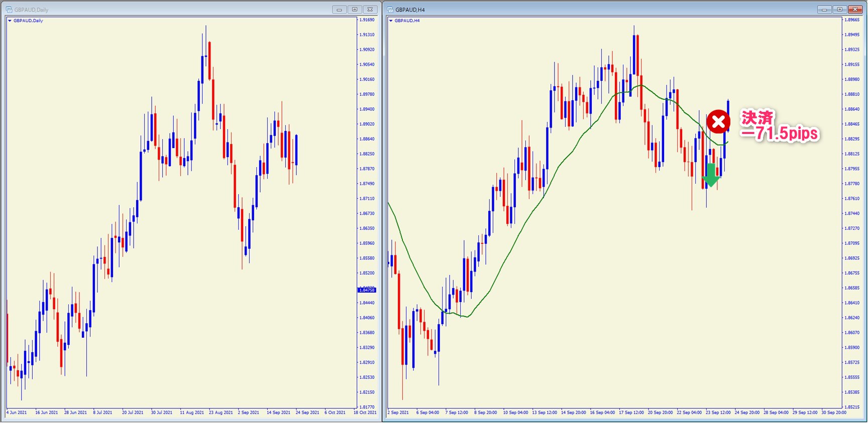Click price level 1.89665 on H4 axis
Viewport: 868px width, 423px height.
click(852, 20)
